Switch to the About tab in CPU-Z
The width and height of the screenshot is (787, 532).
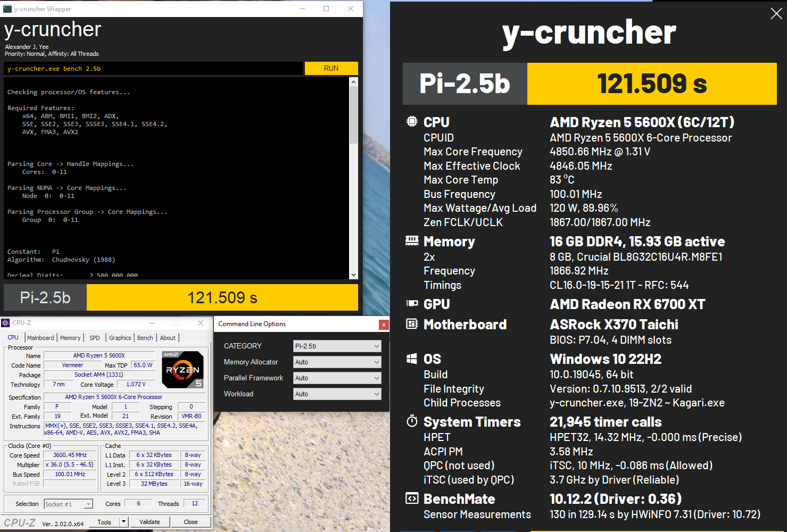[x=168, y=338]
